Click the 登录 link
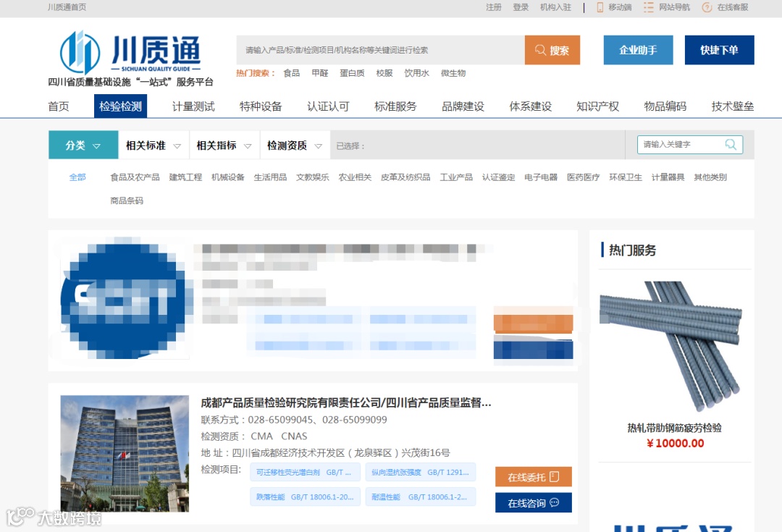The width and height of the screenshot is (782, 532). pos(520,7)
